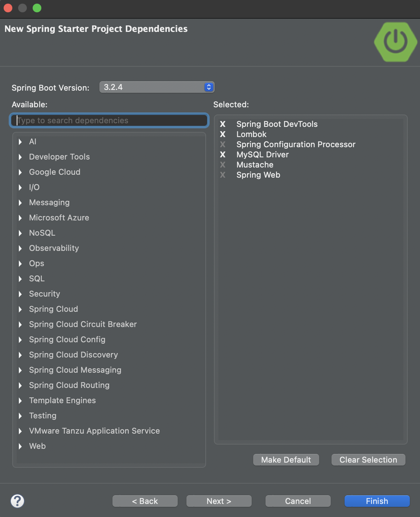Click the Clear Selection button

(x=368, y=460)
